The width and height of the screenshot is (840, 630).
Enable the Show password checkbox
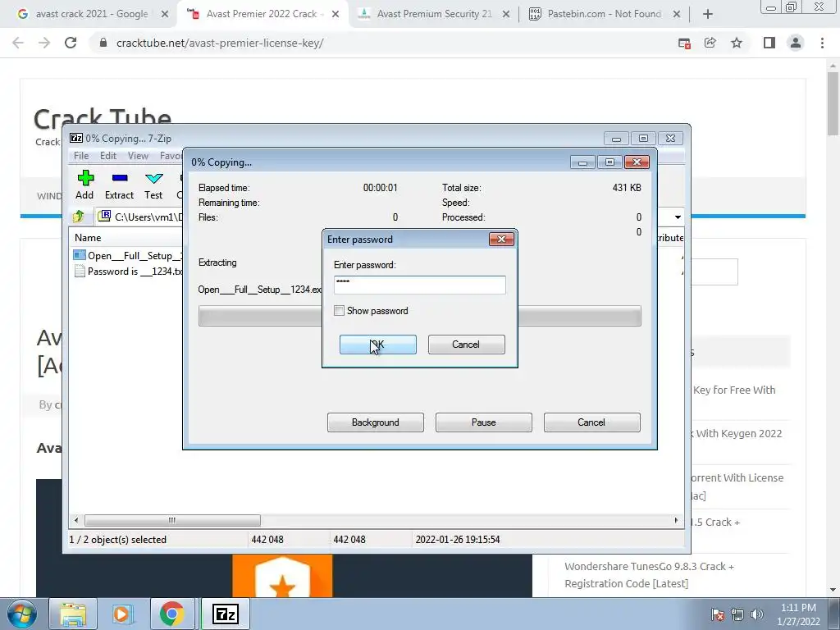[339, 311]
